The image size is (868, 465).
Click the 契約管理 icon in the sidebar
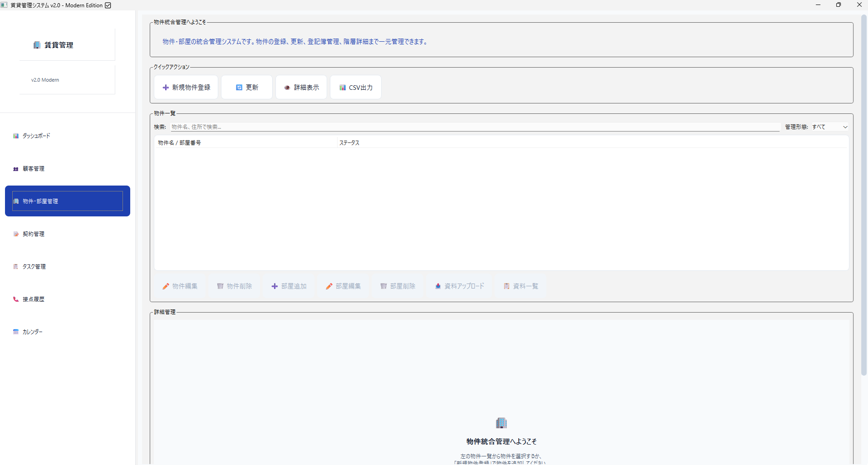16,234
